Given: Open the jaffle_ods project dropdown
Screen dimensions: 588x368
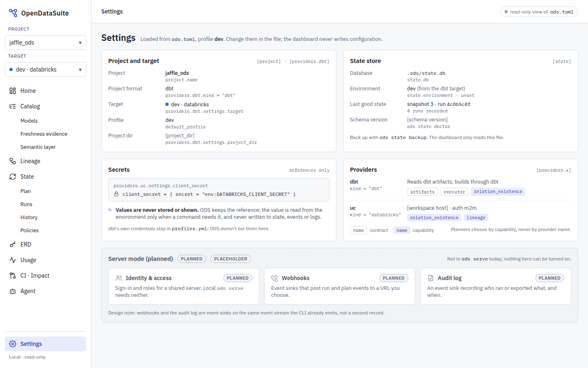Looking at the screenshot, I should 45,43.
